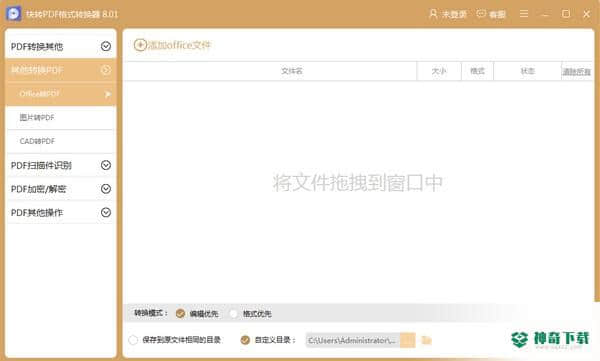Open 客服 customer service chat
The height and width of the screenshot is (361, 600).
coord(491,14)
